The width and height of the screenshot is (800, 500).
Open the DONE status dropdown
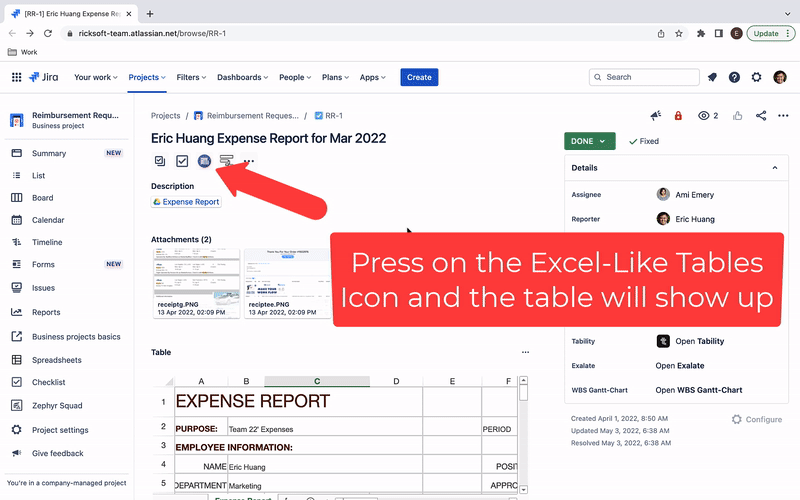click(589, 141)
